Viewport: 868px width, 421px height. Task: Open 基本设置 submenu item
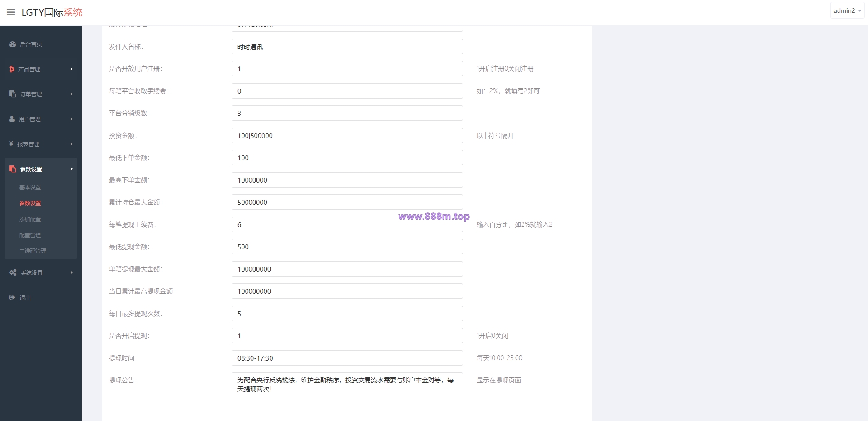click(30, 187)
